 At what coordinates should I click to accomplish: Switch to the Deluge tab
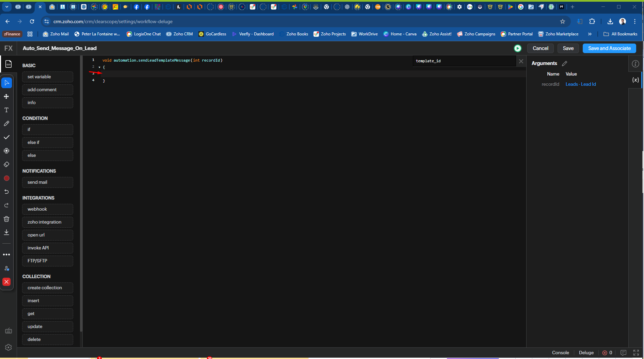click(586, 353)
